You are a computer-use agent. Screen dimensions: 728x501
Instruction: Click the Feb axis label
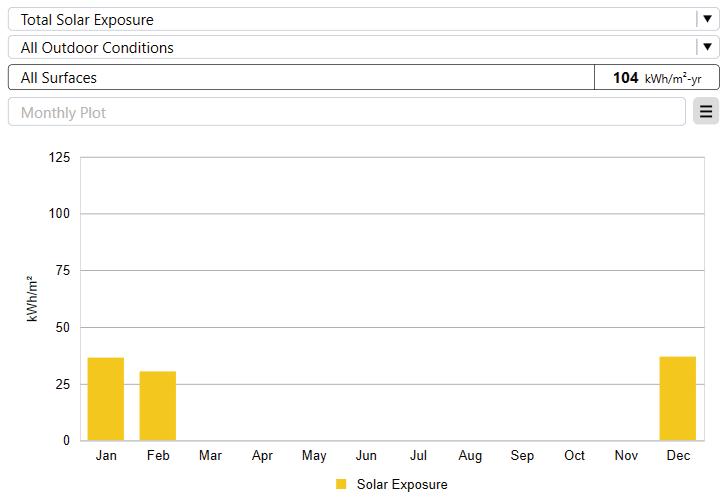pyautogui.click(x=158, y=456)
